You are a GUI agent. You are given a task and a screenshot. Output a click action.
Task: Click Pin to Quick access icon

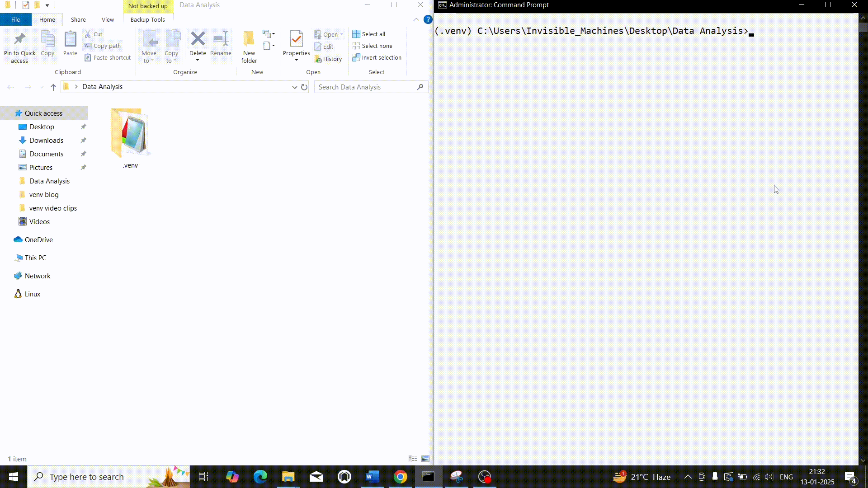point(19,39)
